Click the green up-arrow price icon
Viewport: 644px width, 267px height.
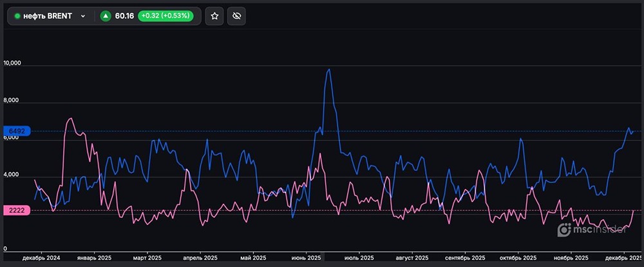tap(106, 16)
